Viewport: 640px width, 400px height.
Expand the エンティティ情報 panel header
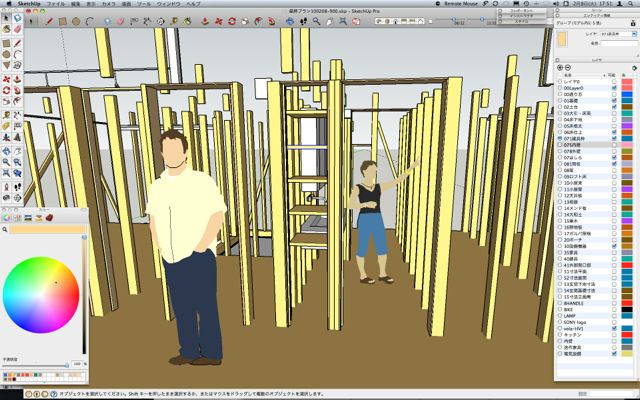click(x=597, y=15)
